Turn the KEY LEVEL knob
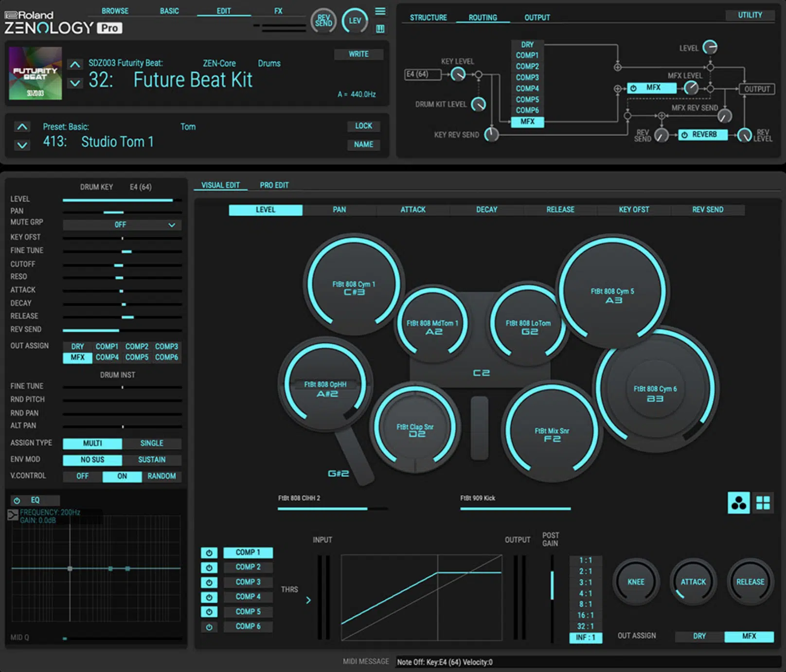 tap(458, 74)
